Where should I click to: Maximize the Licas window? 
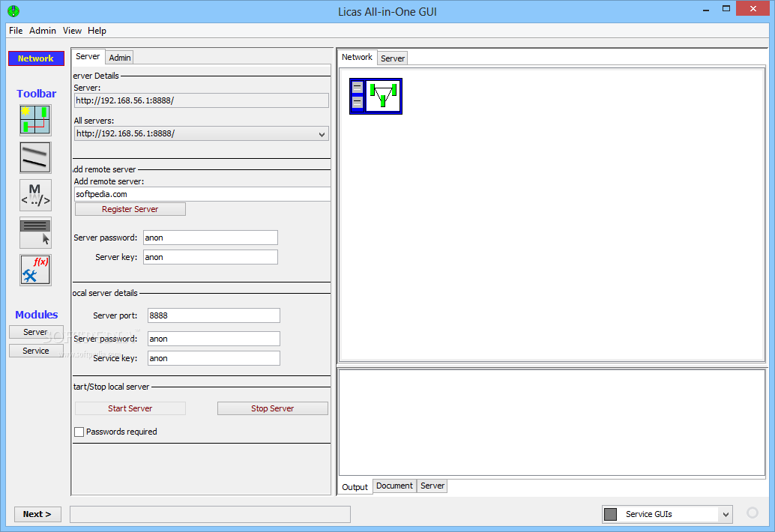[726, 8]
